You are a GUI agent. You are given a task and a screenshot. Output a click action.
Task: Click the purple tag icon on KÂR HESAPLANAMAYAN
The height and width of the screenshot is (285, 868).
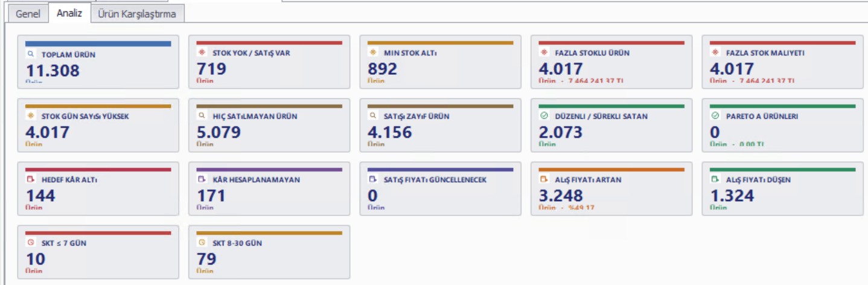pyautogui.click(x=203, y=179)
